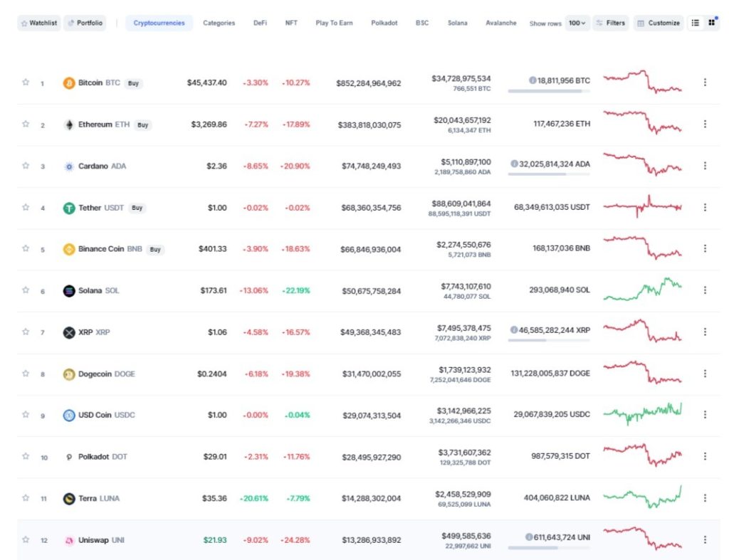Click the Buy button next to Ethereum
729x560 pixels.
tap(142, 125)
